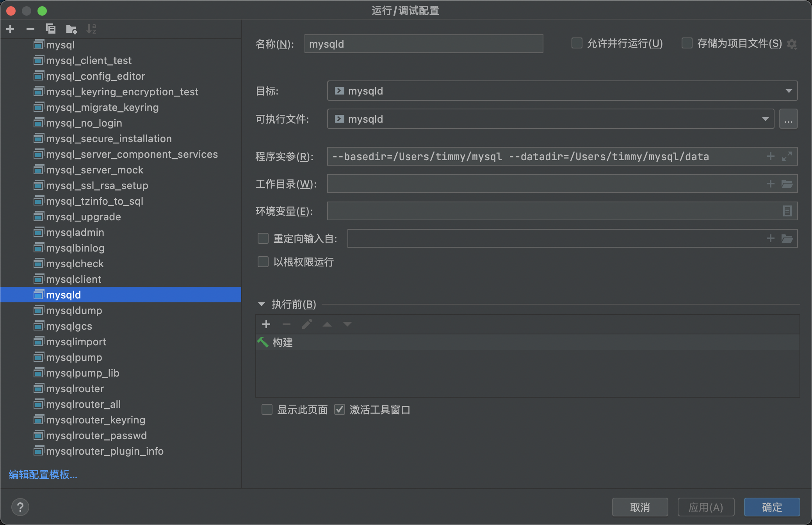Toggle 重定向输入自 checkbox
The height and width of the screenshot is (525, 812).
(263, 238)
